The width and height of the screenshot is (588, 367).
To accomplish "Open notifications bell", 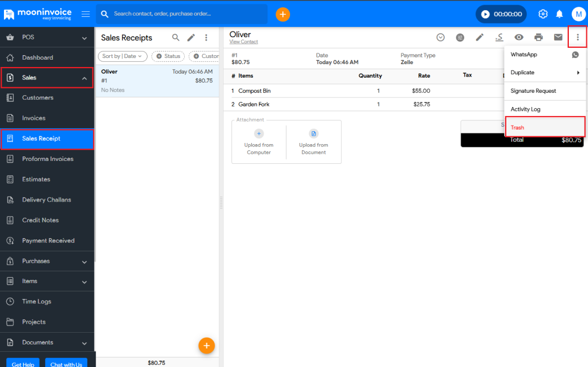I will [x=559, y=14].
